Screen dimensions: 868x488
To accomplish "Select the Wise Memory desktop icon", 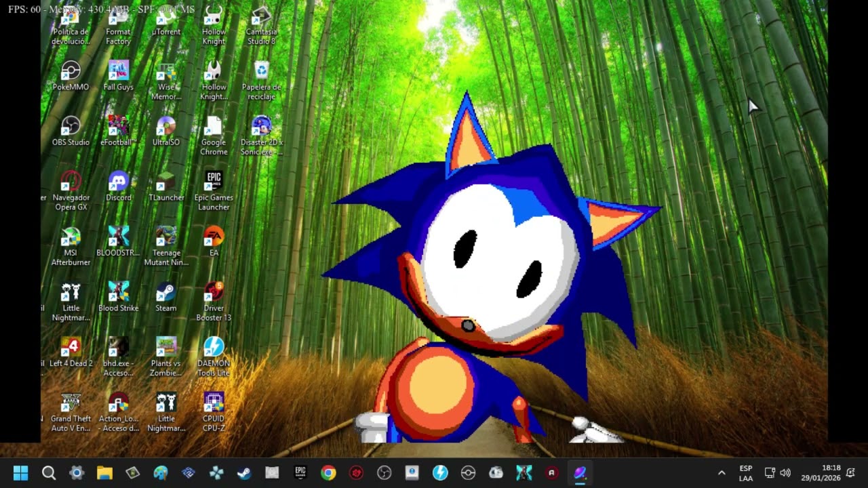I will 166,81.
